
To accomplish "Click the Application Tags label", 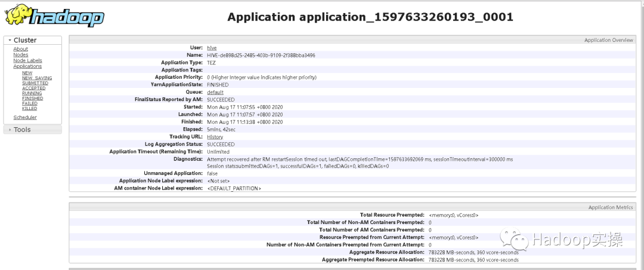I will [x=182, y=70].
